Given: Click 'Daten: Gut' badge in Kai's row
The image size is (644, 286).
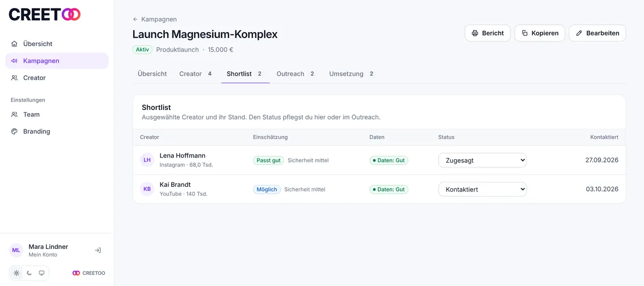Looking at the screenshot, I should pyautogui.click(x=389, y=189).
